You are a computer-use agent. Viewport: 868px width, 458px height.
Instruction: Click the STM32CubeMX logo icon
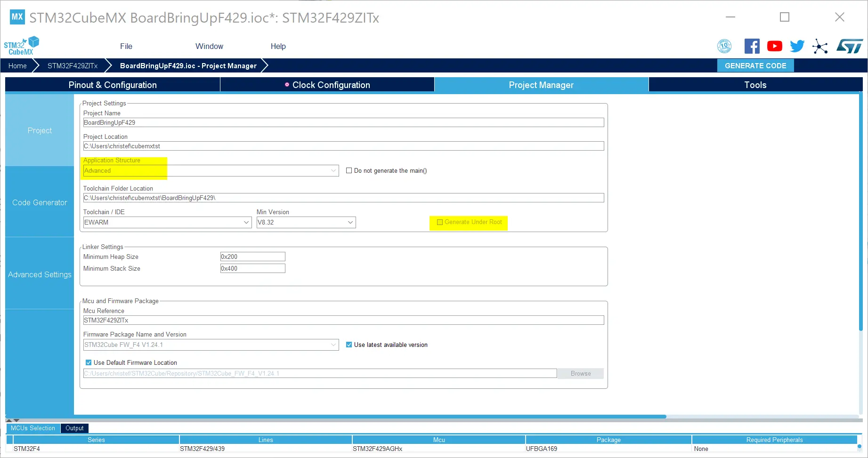pyautogui.click(x=21, y=46)
